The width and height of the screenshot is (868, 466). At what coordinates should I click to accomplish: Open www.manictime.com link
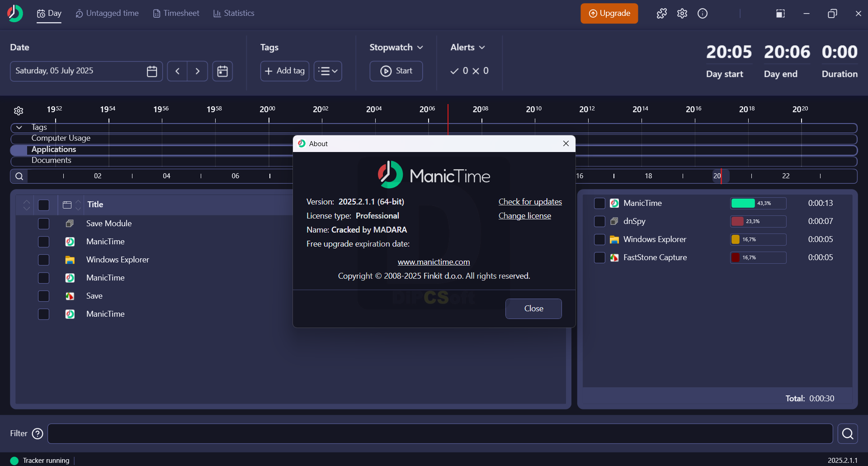pos(434,262)
